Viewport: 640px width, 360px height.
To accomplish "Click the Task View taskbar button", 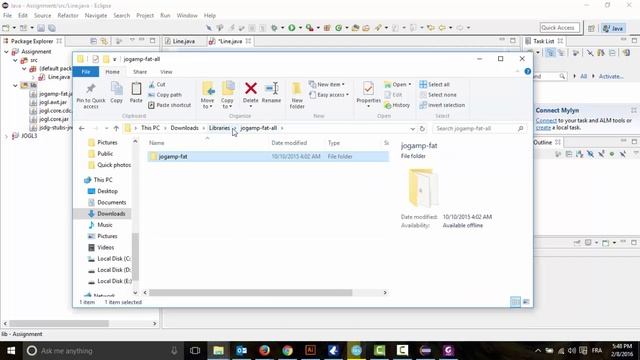I will (x=195, y=350).
